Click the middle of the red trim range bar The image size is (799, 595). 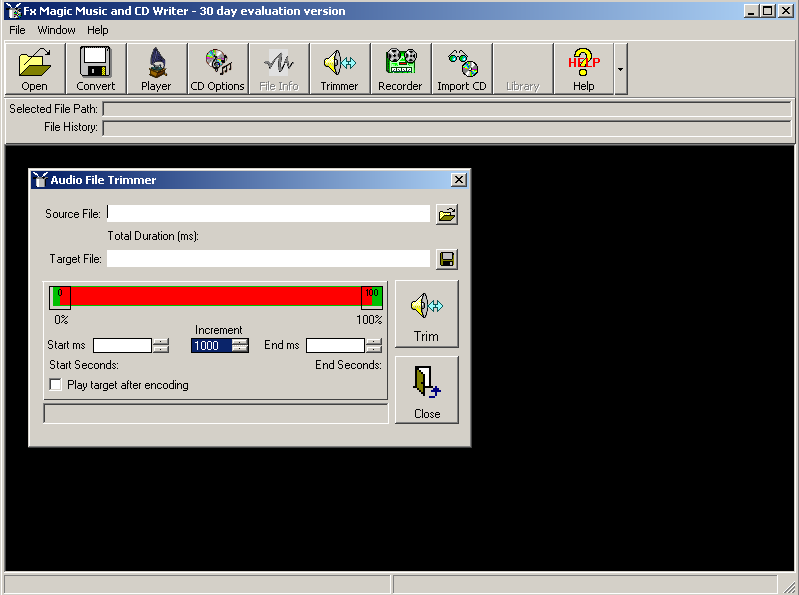point(216,296)
